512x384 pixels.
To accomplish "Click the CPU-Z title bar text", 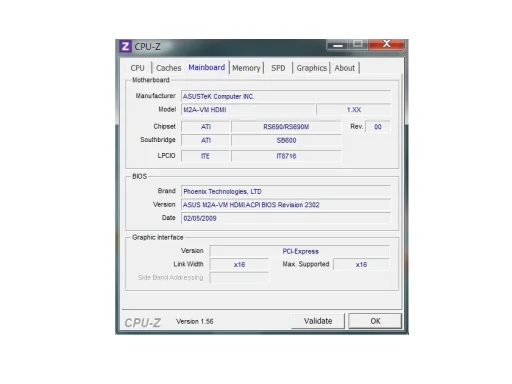I will click(x=147, y=47).
